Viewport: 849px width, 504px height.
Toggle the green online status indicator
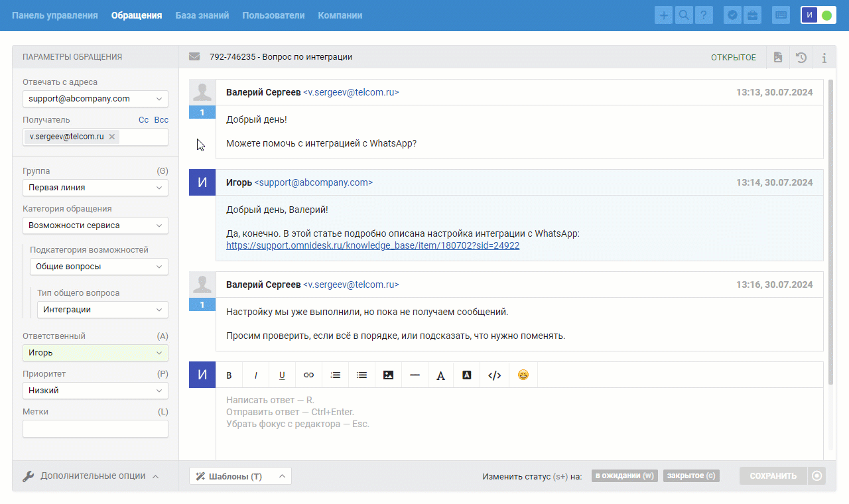(x=826, y=15)
